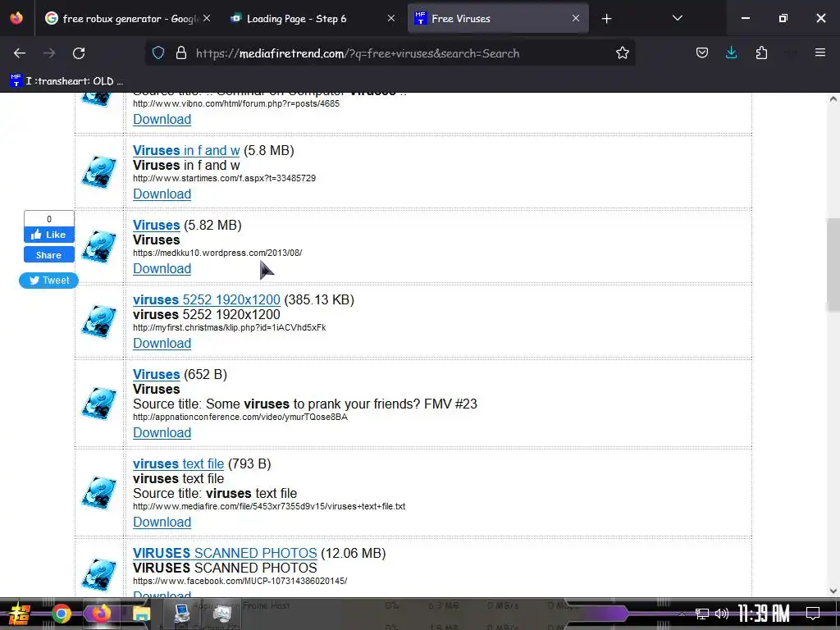Download the Viruses 5.82 MB file
This screenshot has width=840, height=630.
pyautogui.click(x=162, y=268)
